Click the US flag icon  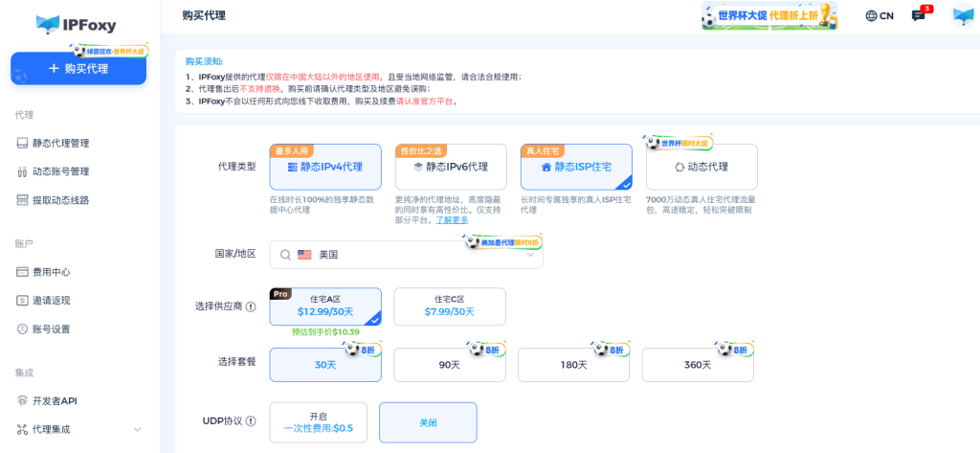pyautogui.click(x=304, y=255)
